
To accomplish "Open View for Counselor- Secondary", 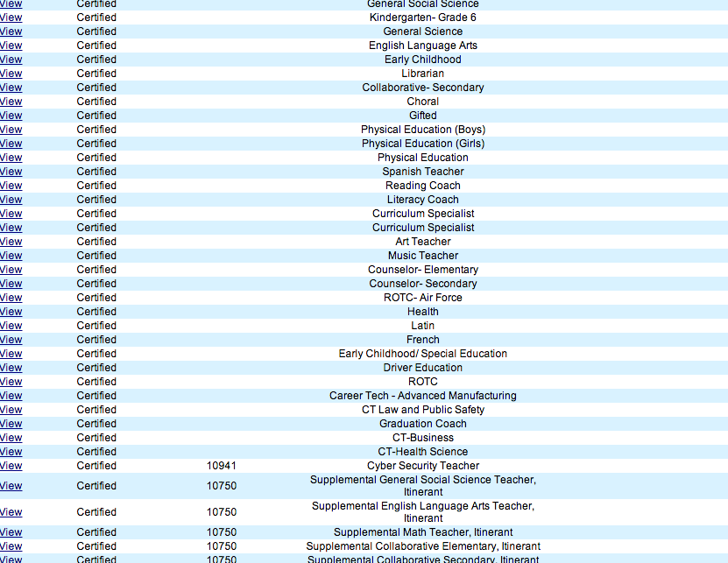I will pyautogui.click(x=11, y=284).
